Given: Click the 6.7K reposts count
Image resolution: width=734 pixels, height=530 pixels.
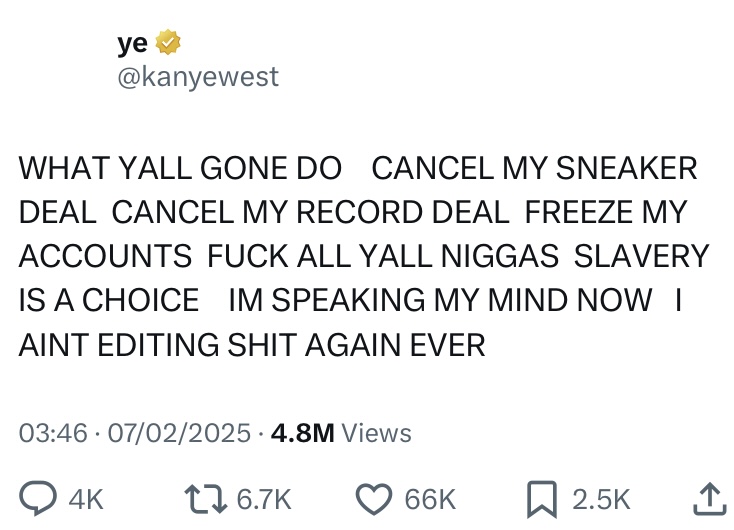Looking at the screenshot, I should pyautogui.click(x=264, y=500).
